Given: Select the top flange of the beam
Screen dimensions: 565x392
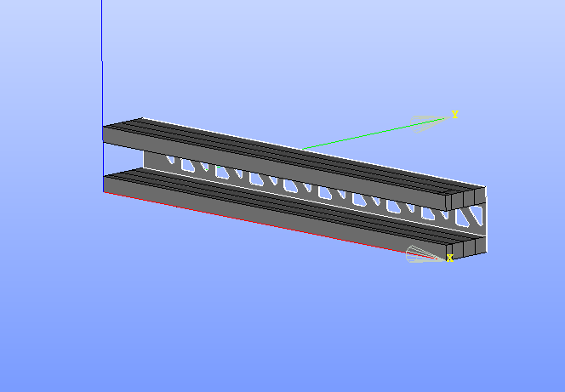Looking at the screenshot, I should tap(294, 164).
